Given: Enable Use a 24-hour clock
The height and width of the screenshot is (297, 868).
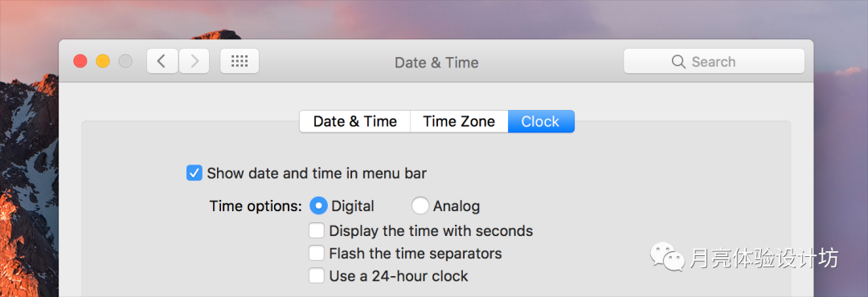Looking at the screenshot, I should point(317,275).
